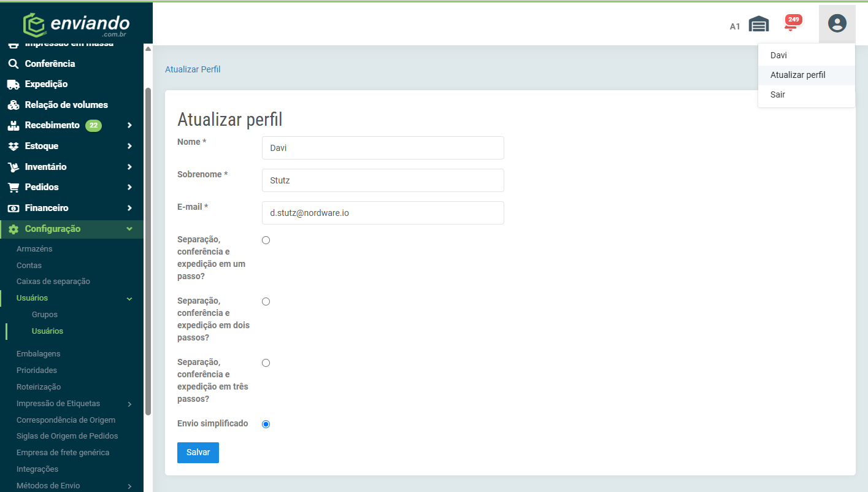This screenshot has height=492, width=868.
Task: Click the Conferência magnifier icon
Action: click(x=13, y=64)
